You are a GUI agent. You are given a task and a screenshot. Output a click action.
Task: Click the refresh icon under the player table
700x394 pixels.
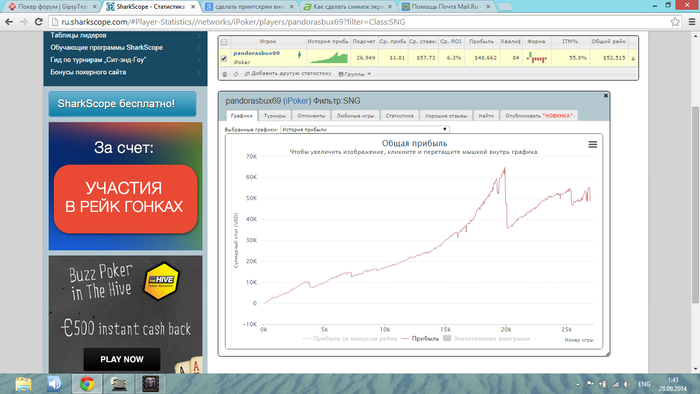pos(236,74)
